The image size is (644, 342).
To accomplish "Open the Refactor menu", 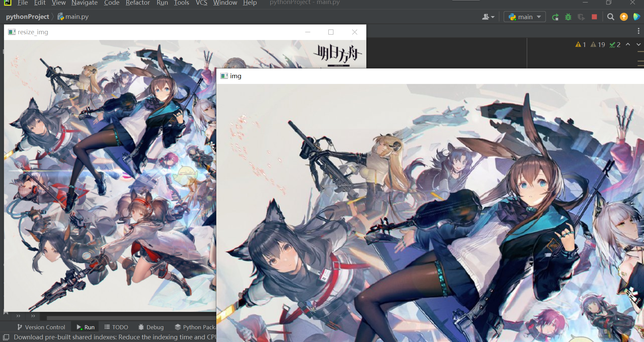I will [x=138, y=3].
